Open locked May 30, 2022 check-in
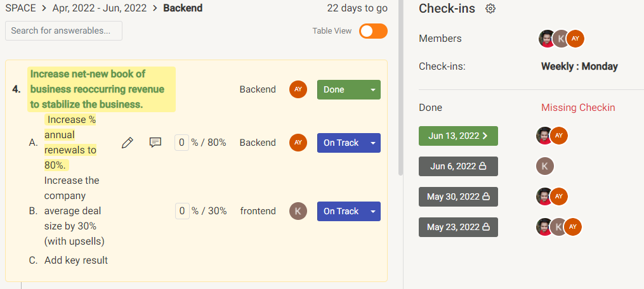 (x=458, y=196)
